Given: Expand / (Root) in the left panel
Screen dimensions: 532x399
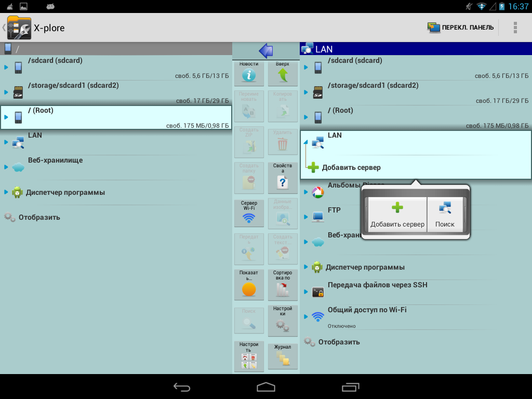Looking at the screenshot, I should coord(6,117).
